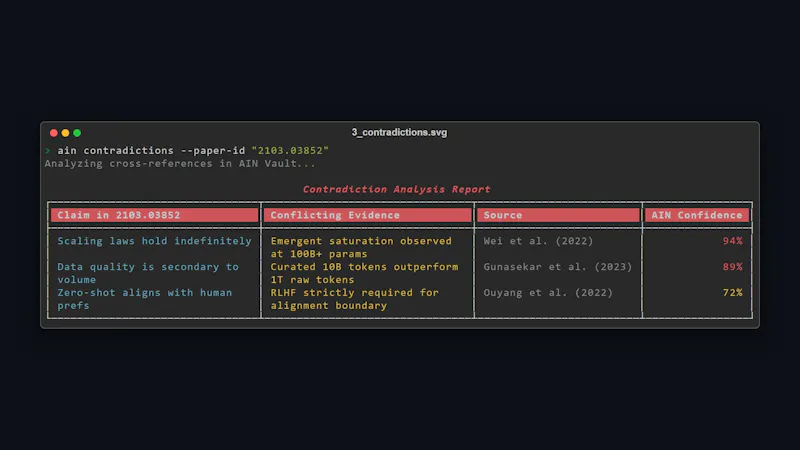Screen dimensions: 800x450
Task: Click the paper ID string "2103.03852"
Action: (x=290, y=151)
